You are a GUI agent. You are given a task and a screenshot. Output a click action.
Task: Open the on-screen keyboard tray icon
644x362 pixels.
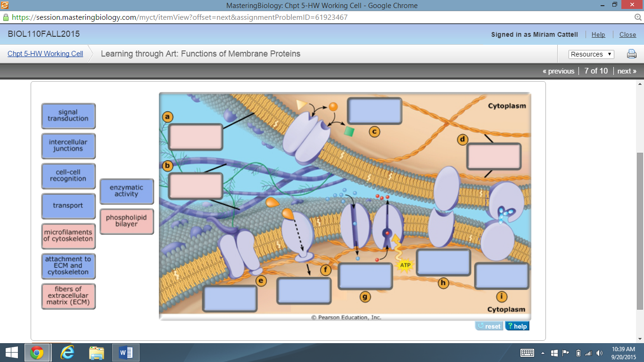pos(527,353)
